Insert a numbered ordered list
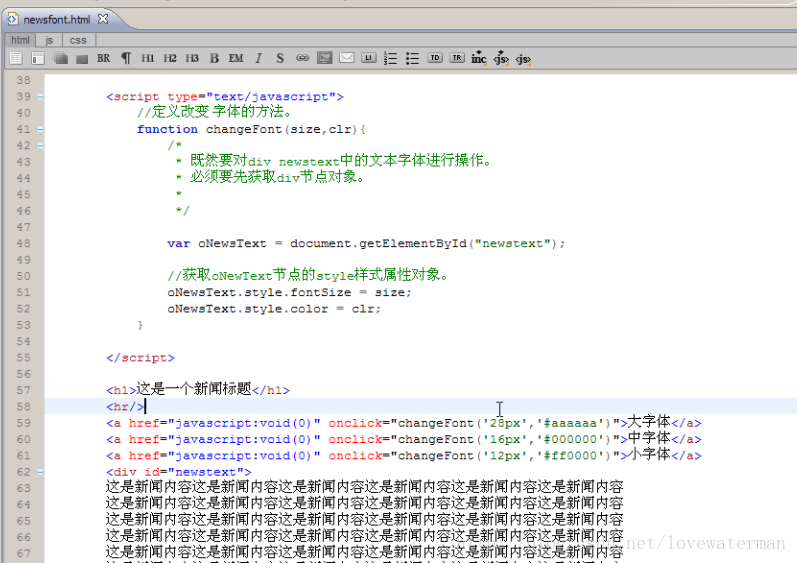The height and width of the screenshot is (563, 797). [x=390, y=58]
